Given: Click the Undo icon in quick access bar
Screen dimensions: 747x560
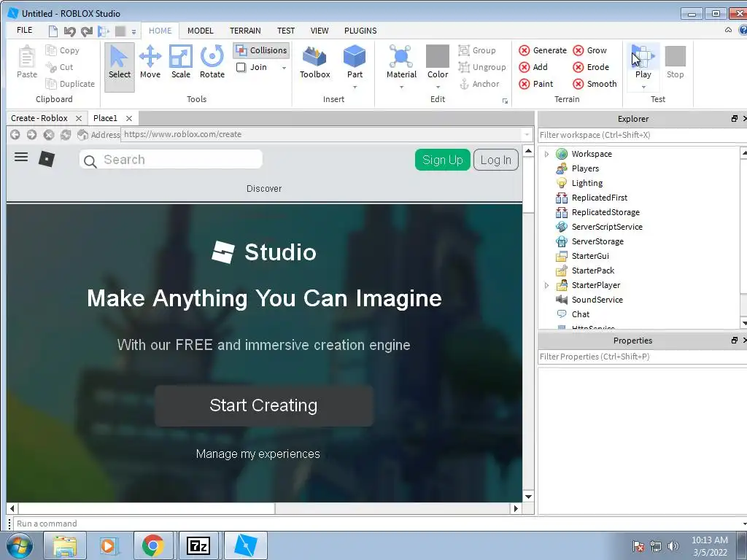Looking at the screenshot, I should pyautogui.click(x=69, y=31).
